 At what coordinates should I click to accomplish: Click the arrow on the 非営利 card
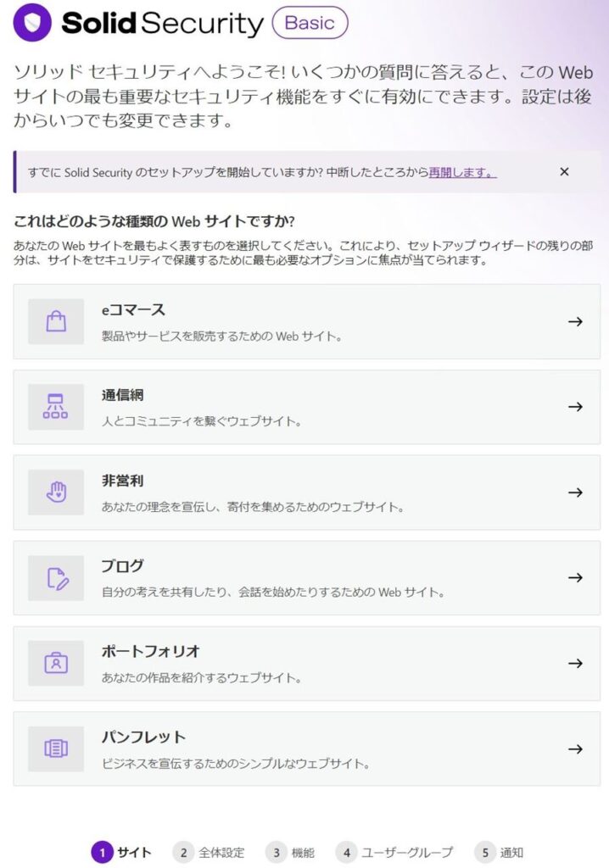pyautogui.click(x=575, y=492)
